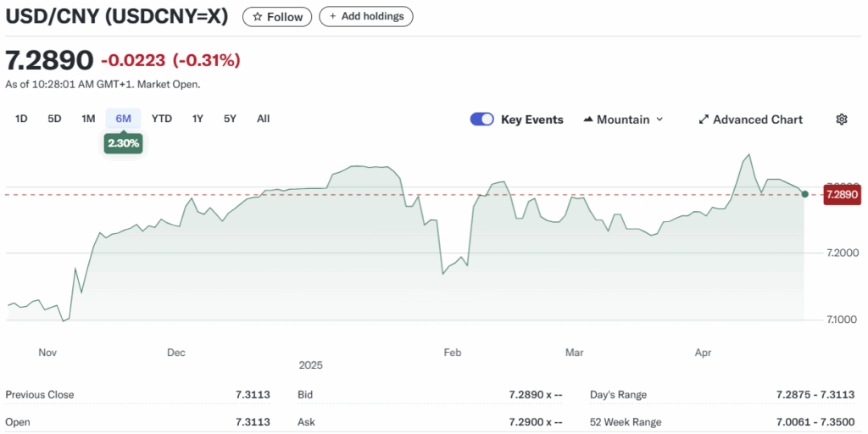
Task: Show the 5Y time range
Action: coord(230,119)
